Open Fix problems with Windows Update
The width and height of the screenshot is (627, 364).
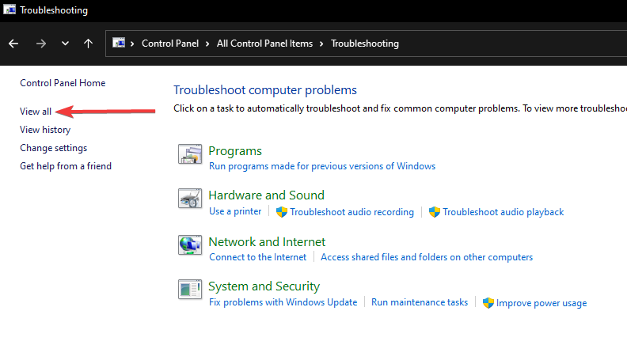tap(283, 302)
